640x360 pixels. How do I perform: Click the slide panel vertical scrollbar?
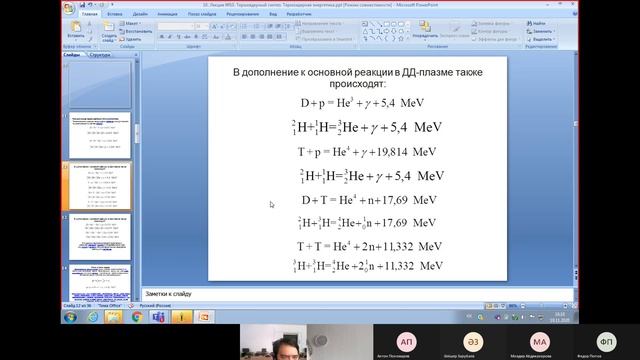[137, 180]
